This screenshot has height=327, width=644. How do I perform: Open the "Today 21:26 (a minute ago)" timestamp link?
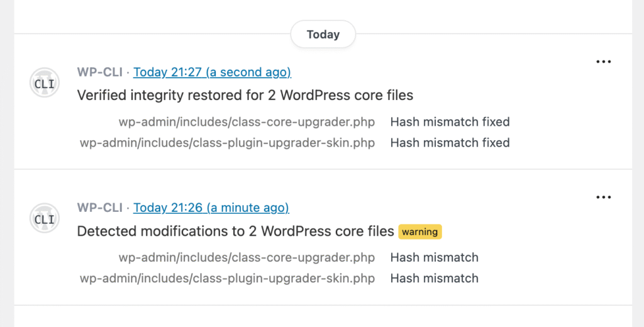[x=211, y=208]
